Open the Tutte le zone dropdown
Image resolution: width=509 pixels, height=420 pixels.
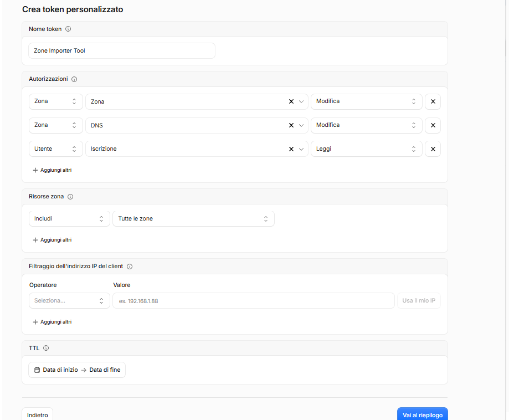(x=193, y=219)
